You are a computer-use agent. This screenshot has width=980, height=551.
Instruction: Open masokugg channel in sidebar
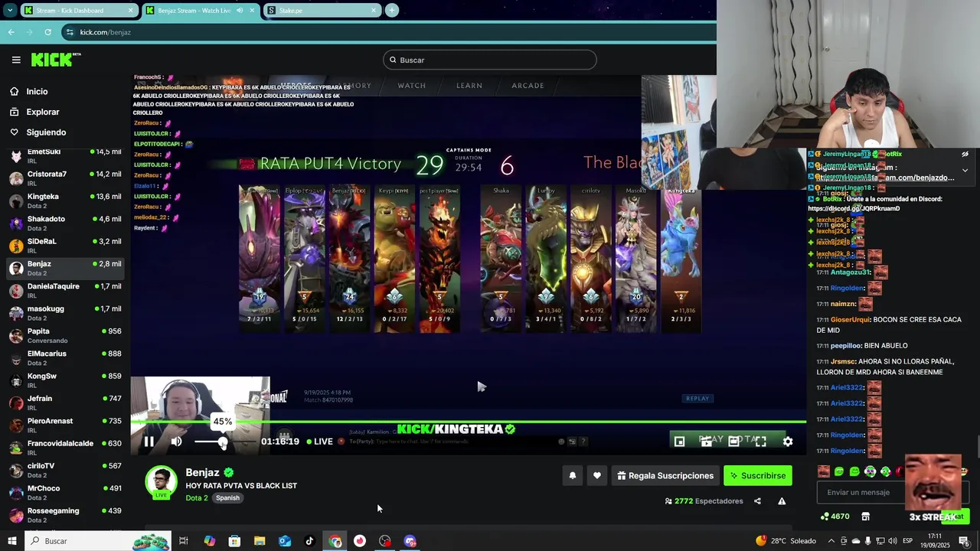[64, 312]
